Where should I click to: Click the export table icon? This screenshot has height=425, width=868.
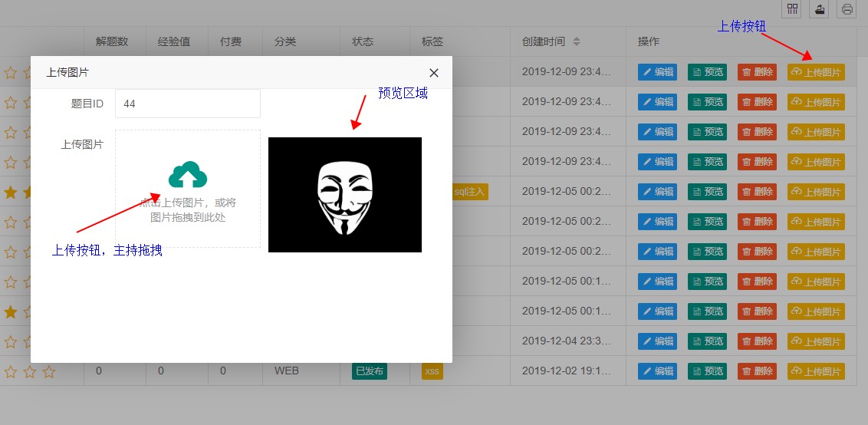pyautogui.click(x=819, y=9)
